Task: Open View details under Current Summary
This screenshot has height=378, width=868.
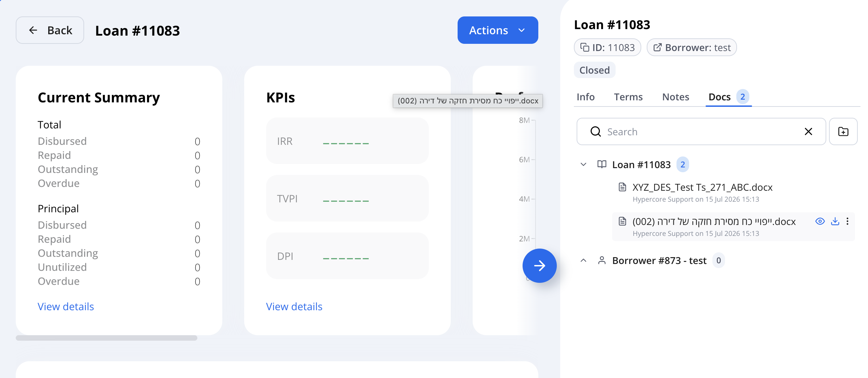Action: coord(66,306)
